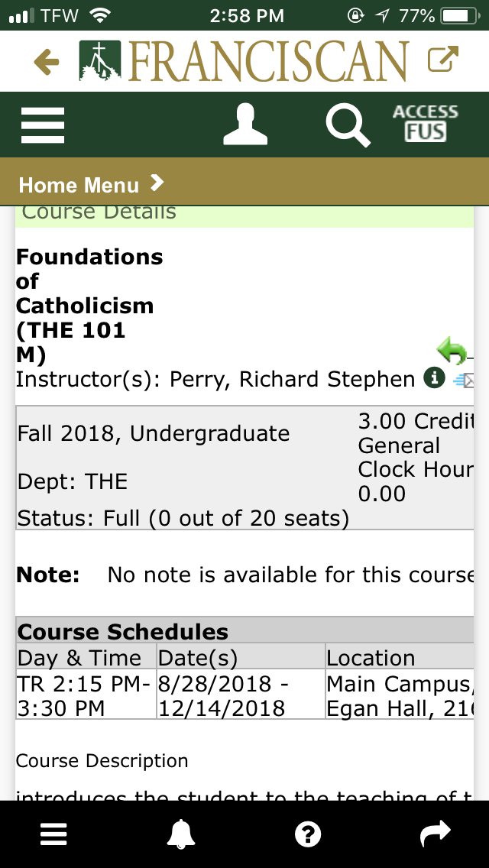Screen dimensions: 489x868
Task: Tap the help question mark icon
Action: [308, 834]
